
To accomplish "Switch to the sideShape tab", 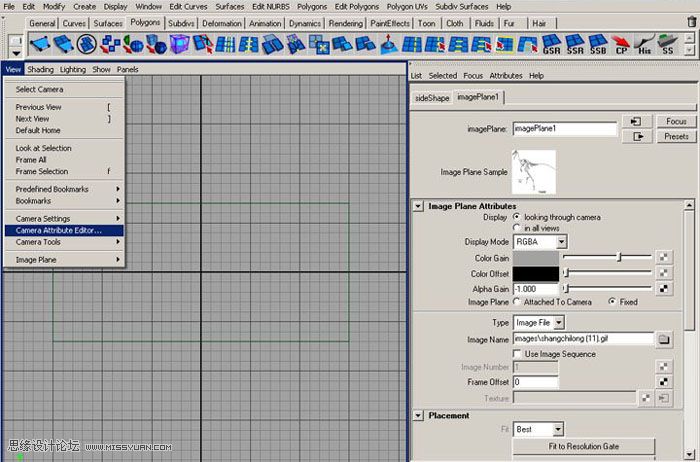I will coord(432,97).
